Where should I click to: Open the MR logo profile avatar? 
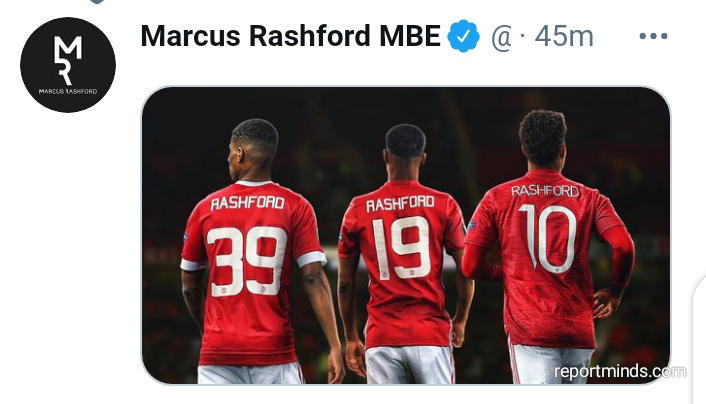[68, 65]
